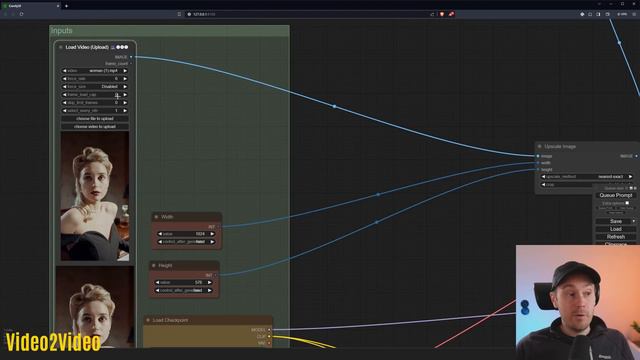The image size is (640, 360).
Task: Click next option arrow on force_size
Action: (125, 87)
